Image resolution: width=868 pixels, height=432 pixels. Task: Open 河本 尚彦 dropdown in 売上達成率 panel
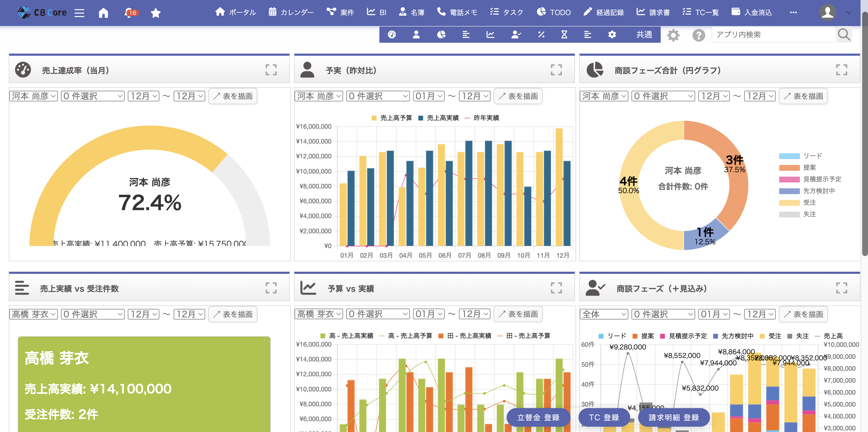pyautogui.click(x=33, y=96)
